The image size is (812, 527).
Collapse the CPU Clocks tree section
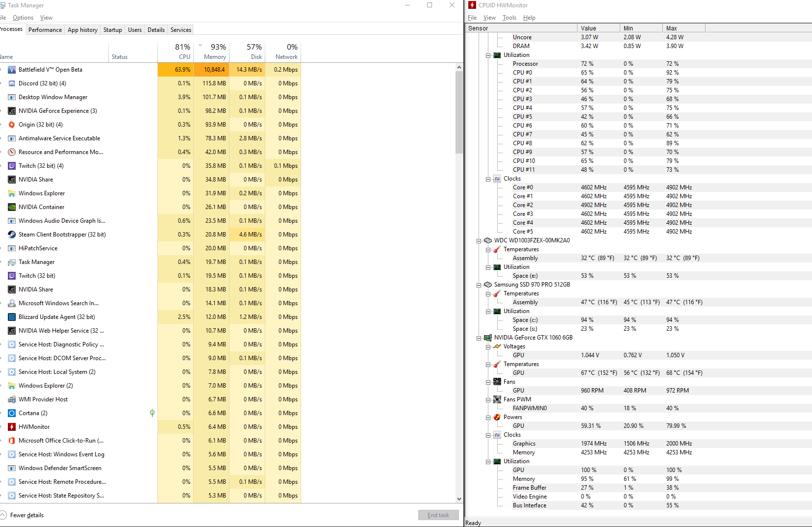tap(488, 179)
